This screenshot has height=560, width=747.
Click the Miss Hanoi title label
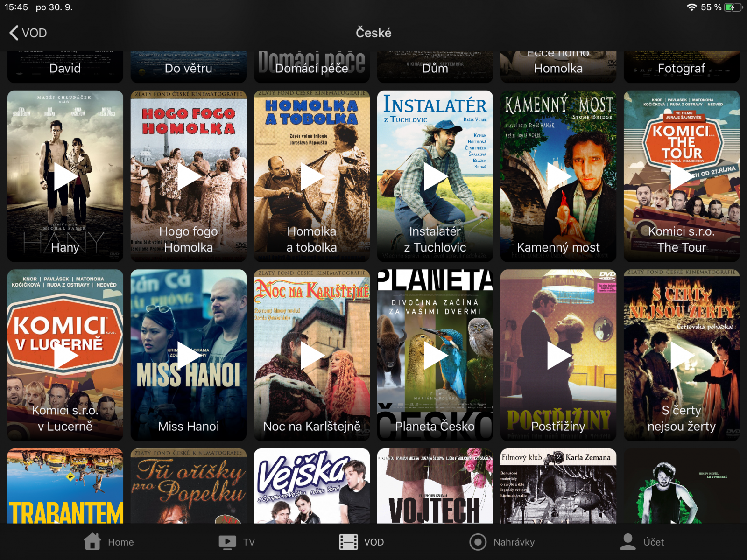point(189,426)
